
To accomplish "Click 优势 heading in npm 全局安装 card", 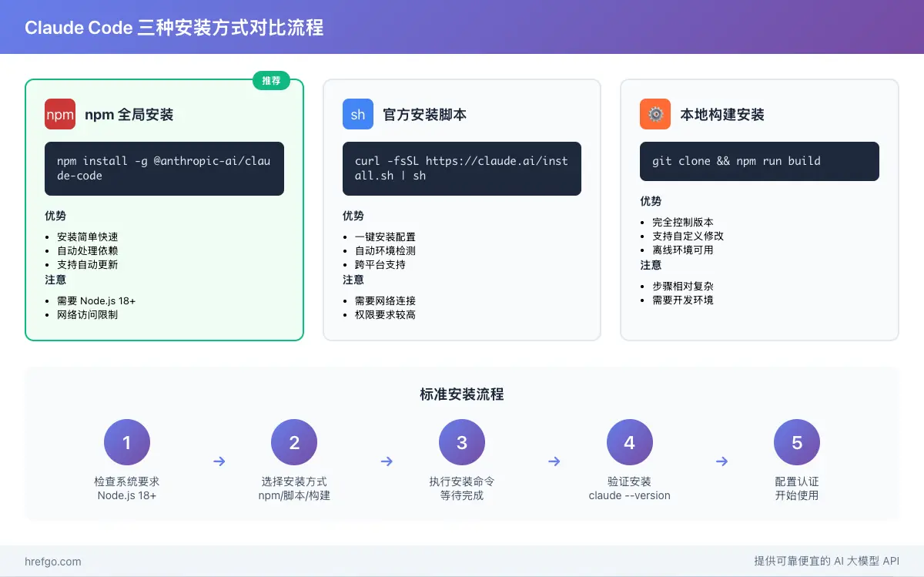I will (55, 216).
